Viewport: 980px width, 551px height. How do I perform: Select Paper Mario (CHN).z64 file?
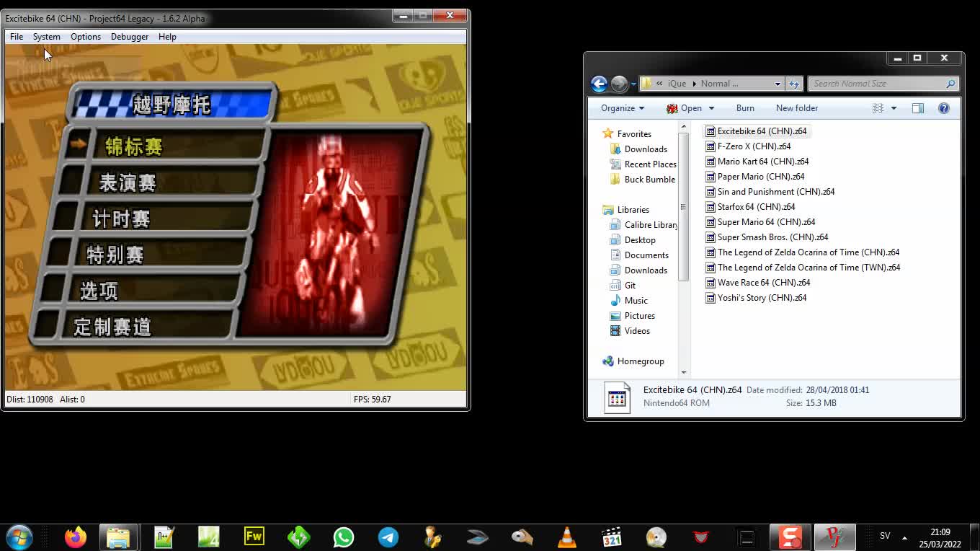[754, 177]
